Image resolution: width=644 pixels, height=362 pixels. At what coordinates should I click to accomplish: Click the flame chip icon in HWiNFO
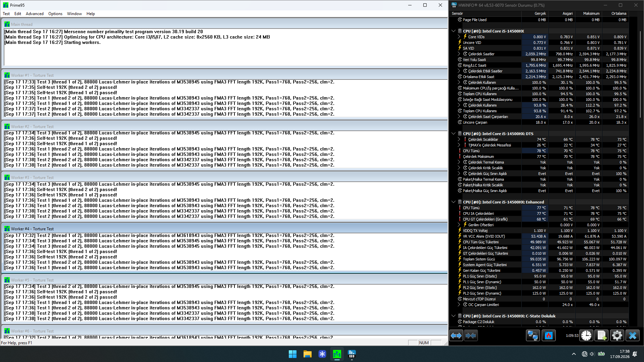pyautogui.click(x=549, y=336)
